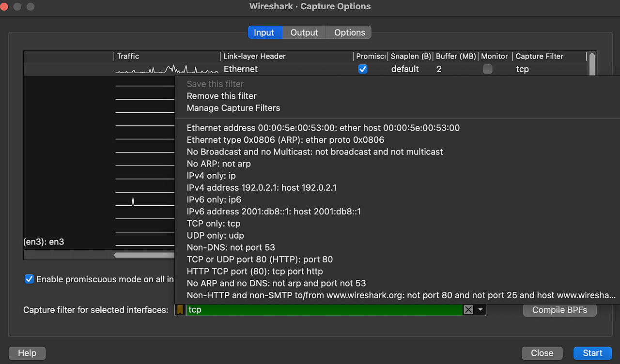Select HTTP TCP port (80) filter

click(x=255, y=272)
